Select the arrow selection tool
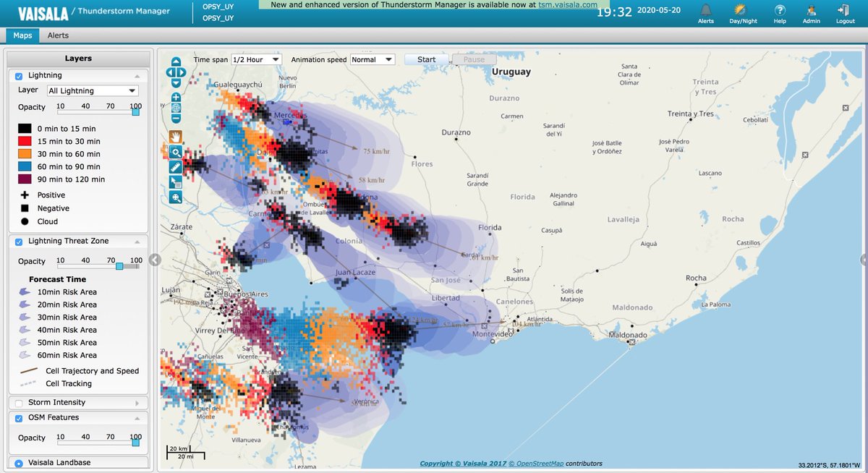 click(x=175, y=182)
